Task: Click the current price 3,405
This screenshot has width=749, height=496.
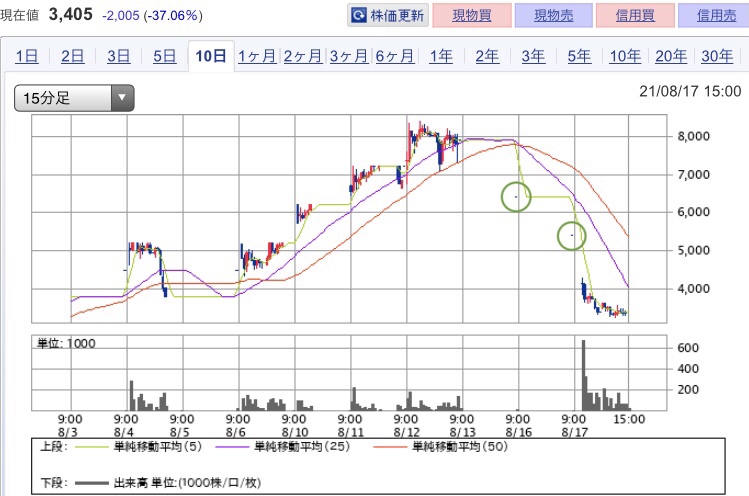Action: coord(71,14)
